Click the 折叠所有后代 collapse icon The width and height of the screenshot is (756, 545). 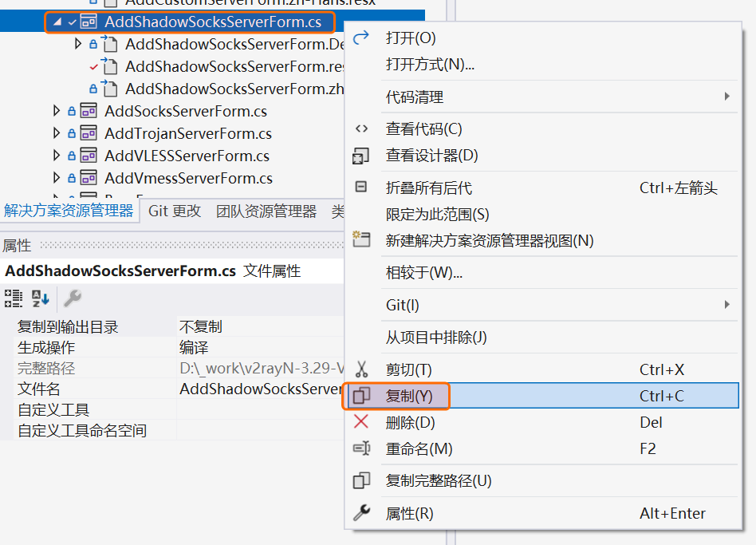point(361,188)
